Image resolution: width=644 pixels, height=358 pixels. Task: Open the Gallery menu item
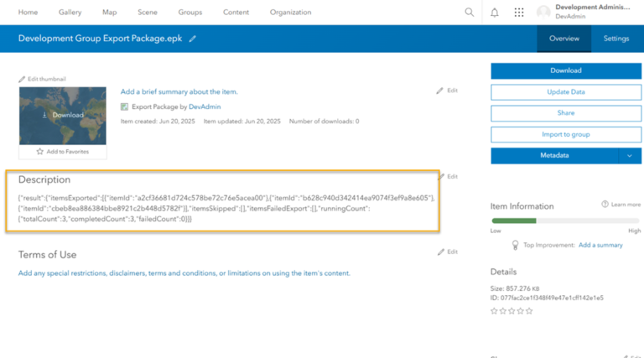point(70,13)
